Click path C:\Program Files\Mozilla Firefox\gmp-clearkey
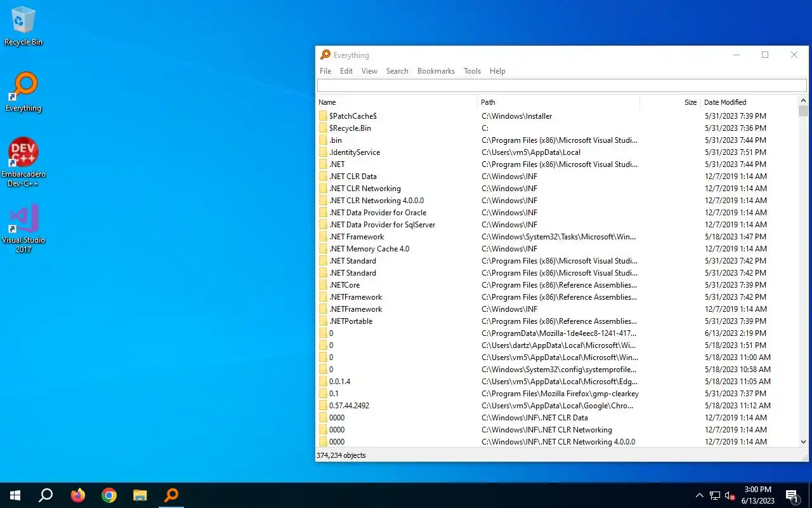Viewport: 812px width, 508px height. tap(560, 394)
